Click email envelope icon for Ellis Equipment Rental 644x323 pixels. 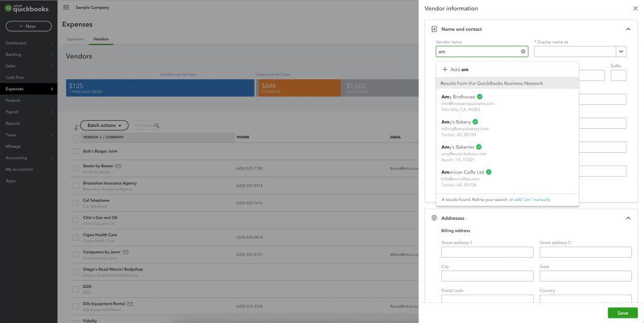[130, 304]
